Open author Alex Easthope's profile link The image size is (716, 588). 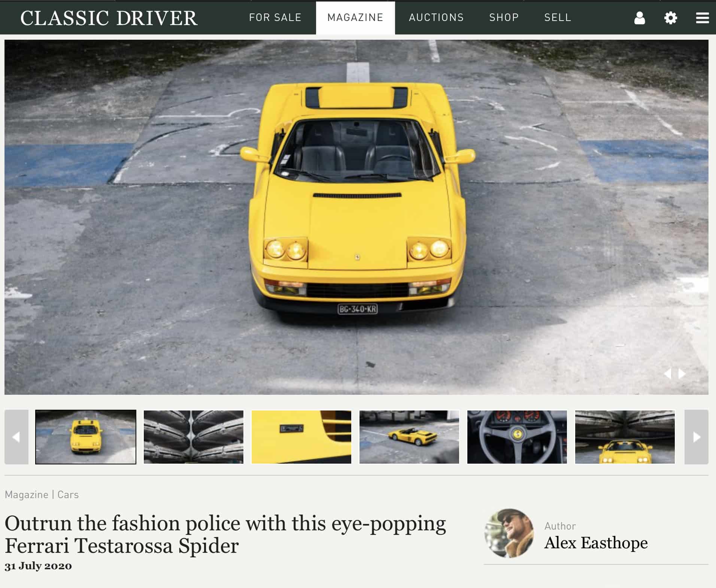(596, 543)
